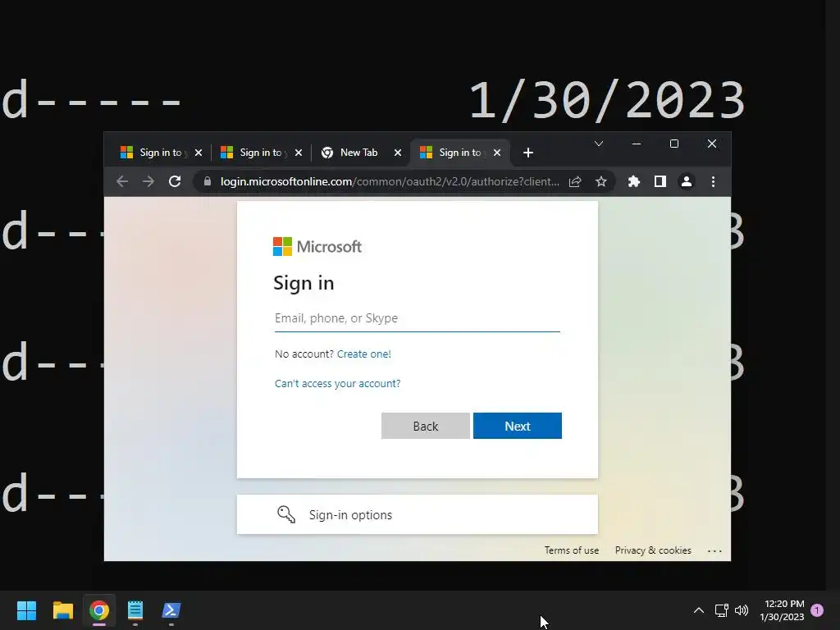Open File Explorer from taskbar

pyautogui.click(x=62, y=610)
